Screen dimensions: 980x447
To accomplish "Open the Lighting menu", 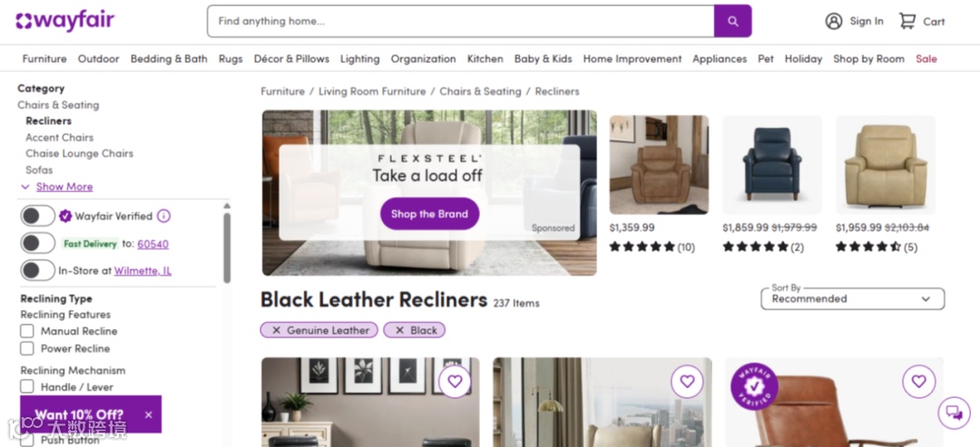I will click(x=359, y=59).
